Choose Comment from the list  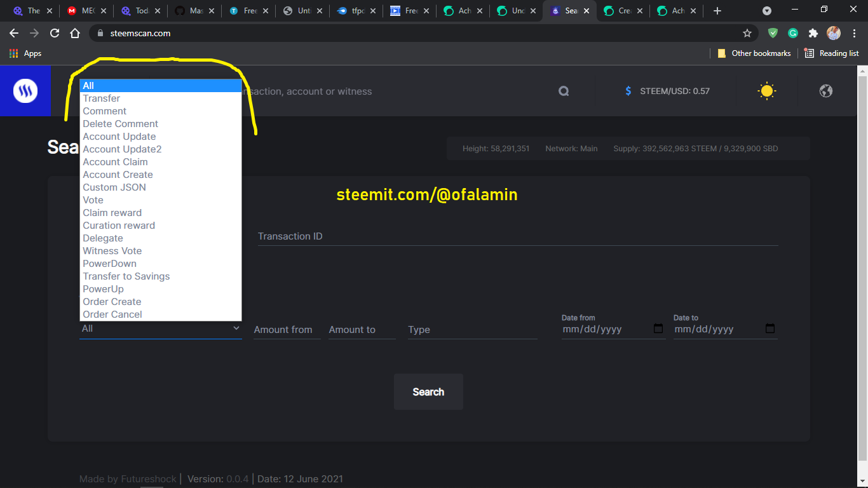(x=161, y=111)
